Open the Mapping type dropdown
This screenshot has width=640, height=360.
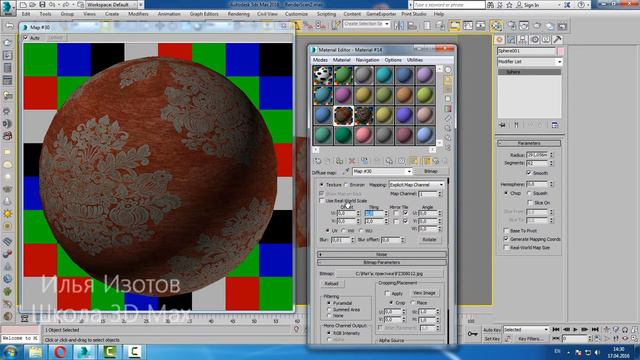coord(416,185)
